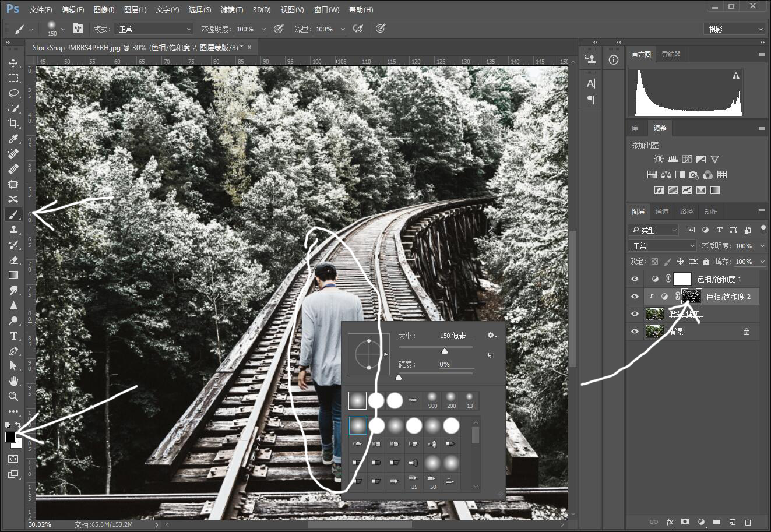The image size is (771, 532).
Task: Select the Eraser tool
Action: click(x=13, y=260)
